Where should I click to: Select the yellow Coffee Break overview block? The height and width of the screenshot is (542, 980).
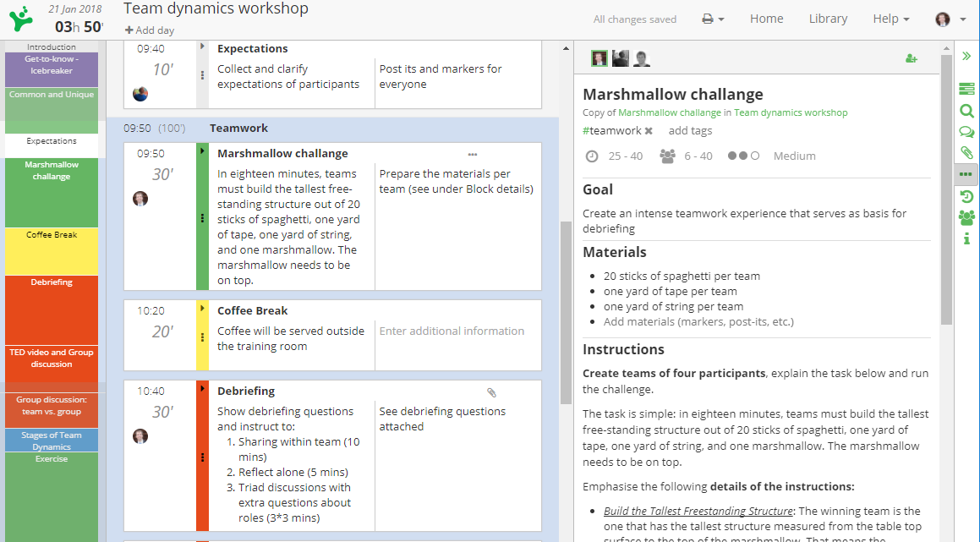click(52, 250)
